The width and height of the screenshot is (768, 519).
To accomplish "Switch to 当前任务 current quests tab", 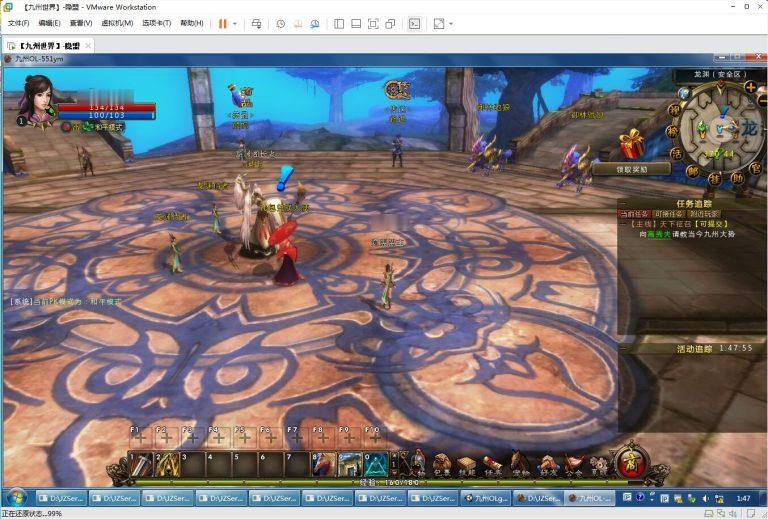I will point(635,214).
